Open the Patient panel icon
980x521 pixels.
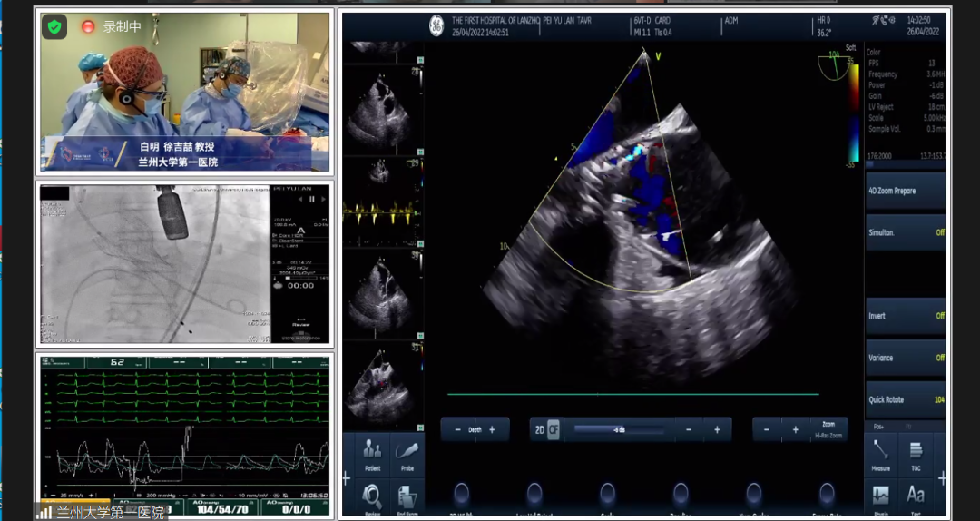[x=372, y=453]
